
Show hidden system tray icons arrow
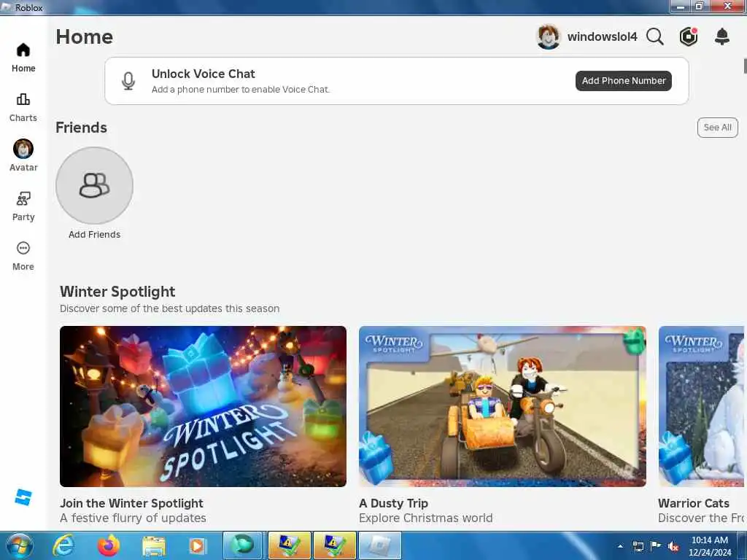[x=620, y=546]
